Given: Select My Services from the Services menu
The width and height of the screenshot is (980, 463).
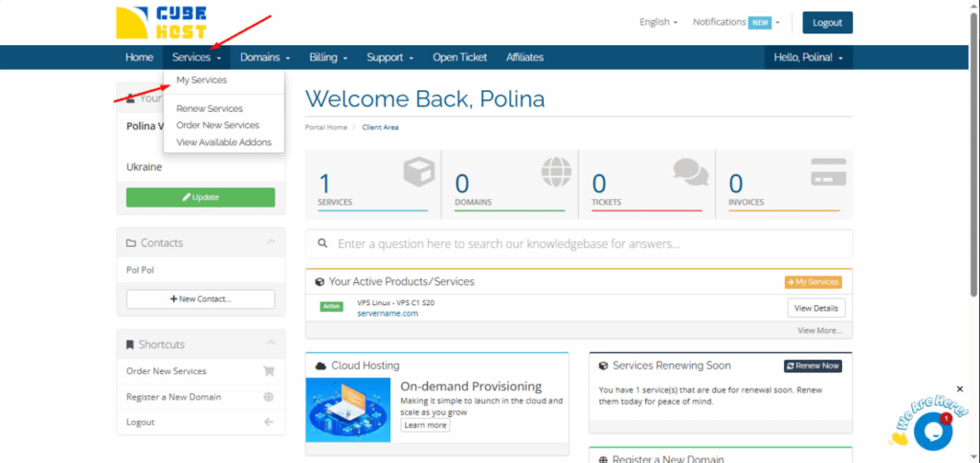Looking at the screenshot, I should click(202, 80).
